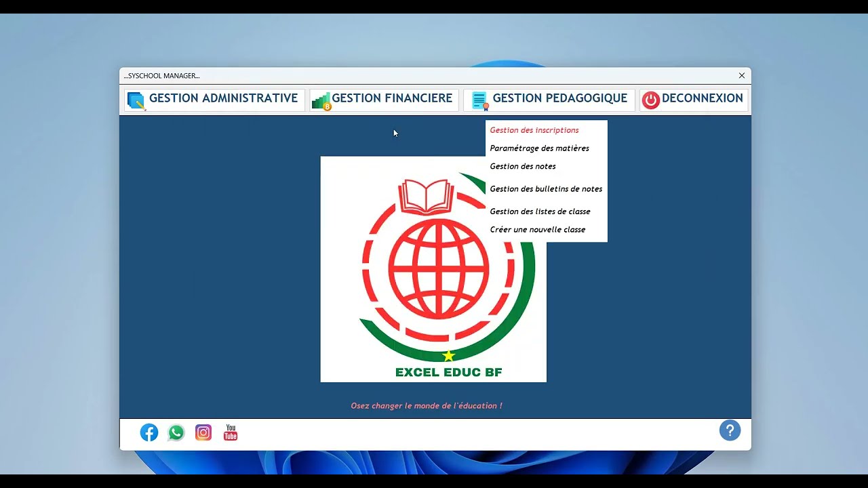Open the WhatsApp contact icon
This screenshot has width=868, height=488.
pos(176,432)
